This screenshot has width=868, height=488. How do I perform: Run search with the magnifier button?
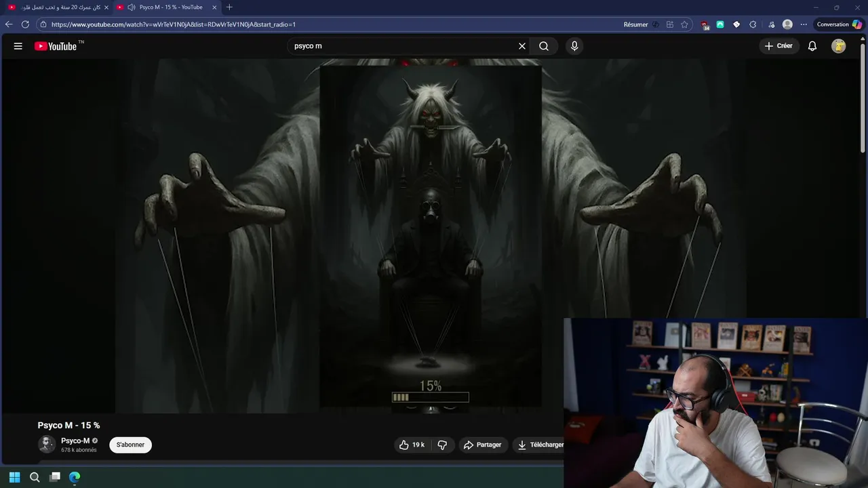(544, 46)
